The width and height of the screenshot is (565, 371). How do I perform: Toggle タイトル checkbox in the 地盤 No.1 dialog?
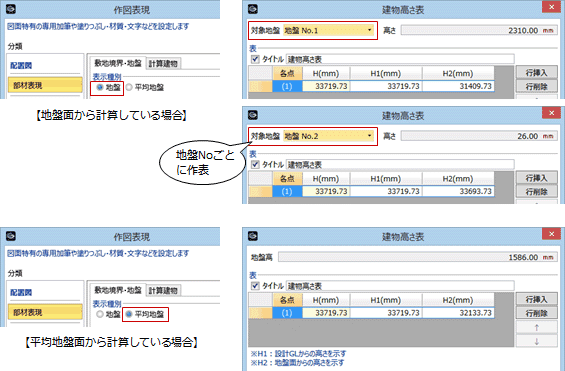[255, 59]
